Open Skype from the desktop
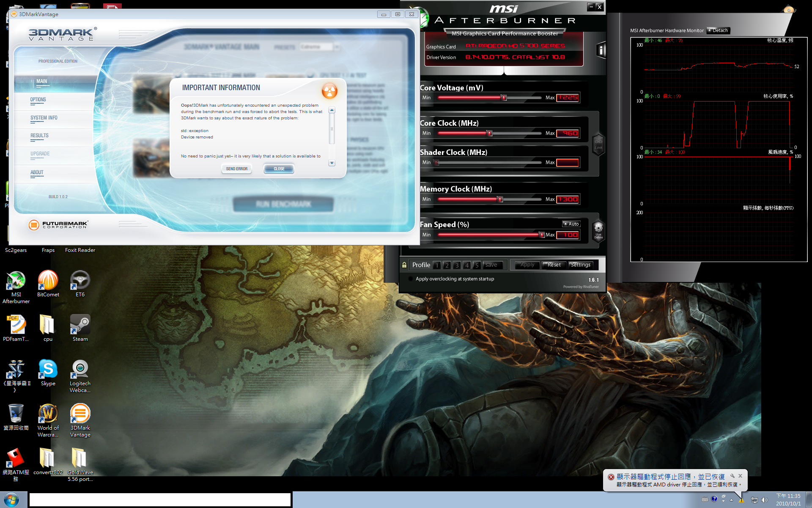Screen dimensions: 812x508 point(48,372)
